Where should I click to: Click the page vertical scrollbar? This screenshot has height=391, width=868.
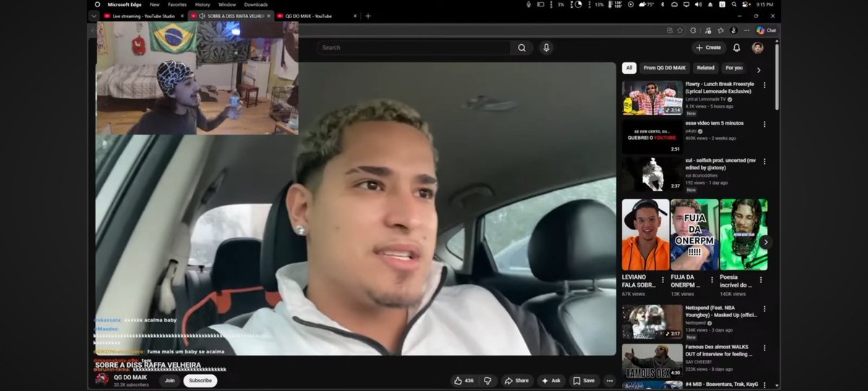[777, 76]
